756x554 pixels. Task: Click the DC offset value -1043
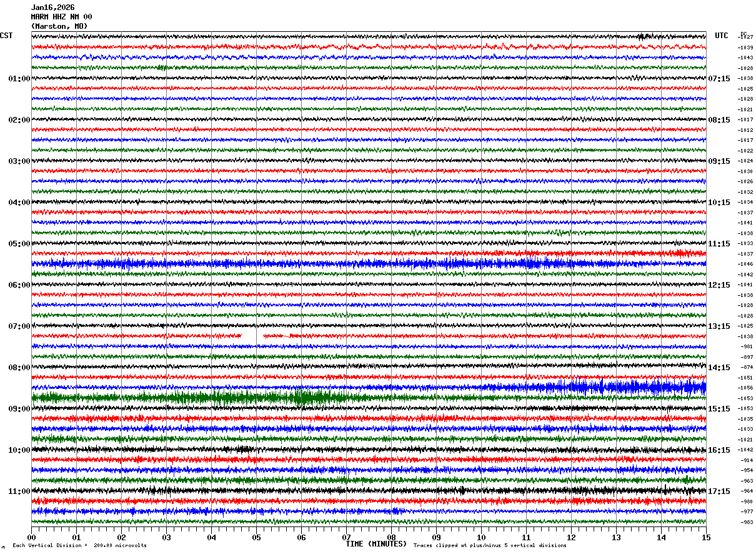tap(745, 58)
